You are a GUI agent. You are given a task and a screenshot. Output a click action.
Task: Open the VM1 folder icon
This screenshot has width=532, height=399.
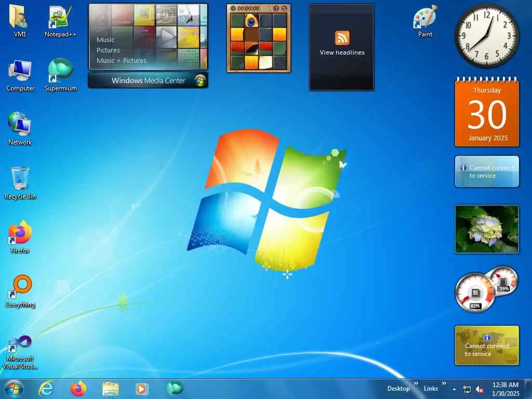tap(20, 20)
